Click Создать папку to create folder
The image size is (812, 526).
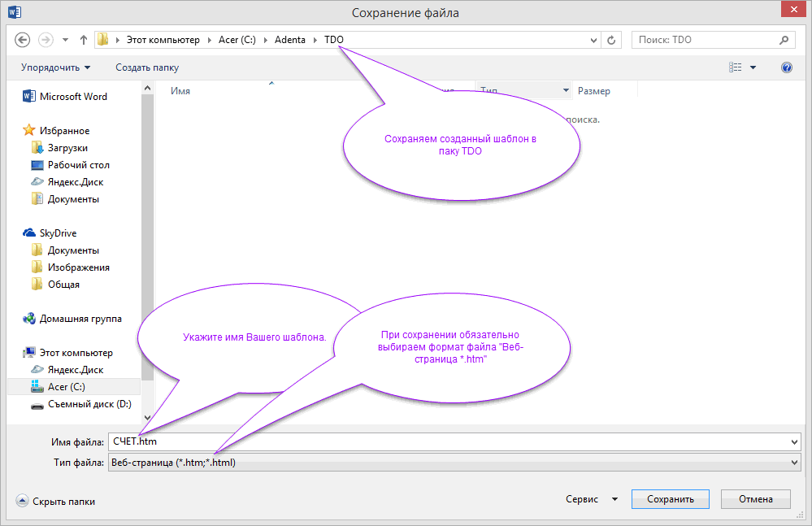[147, 67]
